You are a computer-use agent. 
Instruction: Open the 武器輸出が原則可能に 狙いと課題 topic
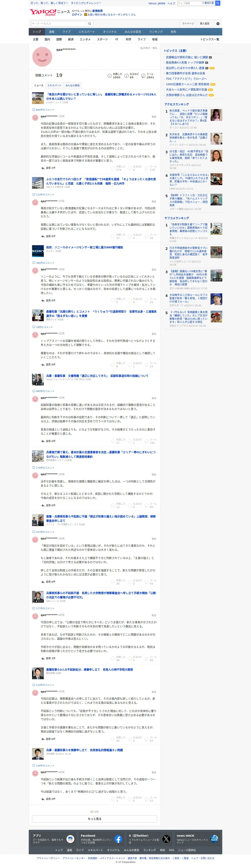[x=187, y=57]
